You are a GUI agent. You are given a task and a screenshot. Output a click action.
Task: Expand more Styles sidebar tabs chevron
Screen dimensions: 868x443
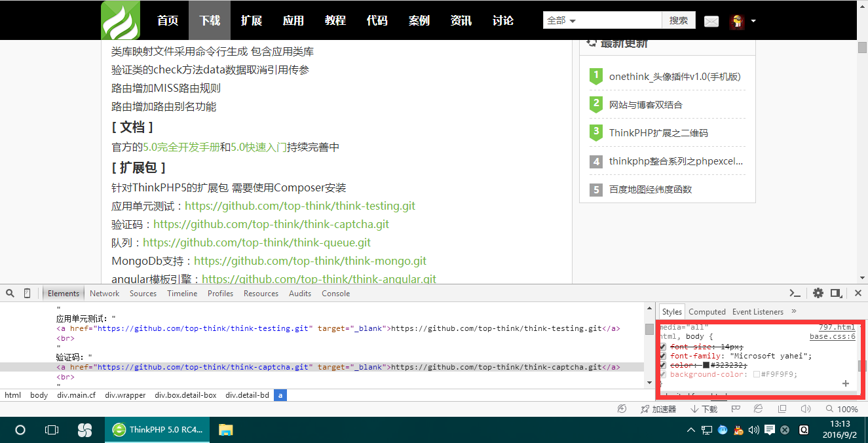click(x=794, y=311)
